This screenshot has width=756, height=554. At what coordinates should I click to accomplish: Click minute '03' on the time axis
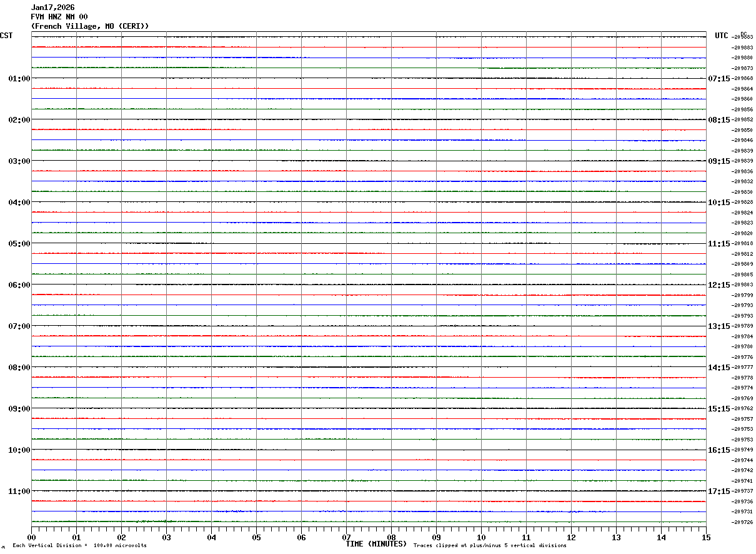[166, 537]
